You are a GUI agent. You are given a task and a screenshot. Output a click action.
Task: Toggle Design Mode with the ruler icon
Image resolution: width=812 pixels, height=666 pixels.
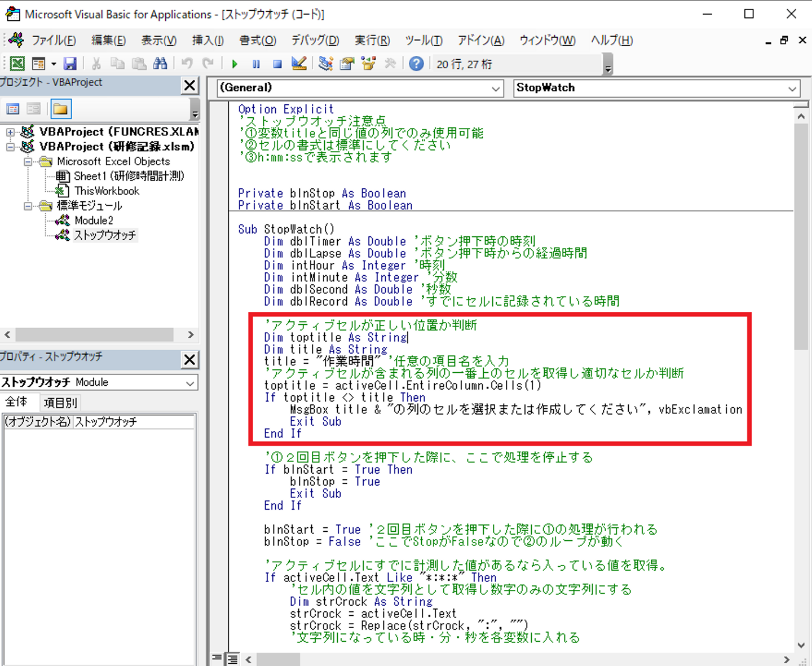[299, 64]
